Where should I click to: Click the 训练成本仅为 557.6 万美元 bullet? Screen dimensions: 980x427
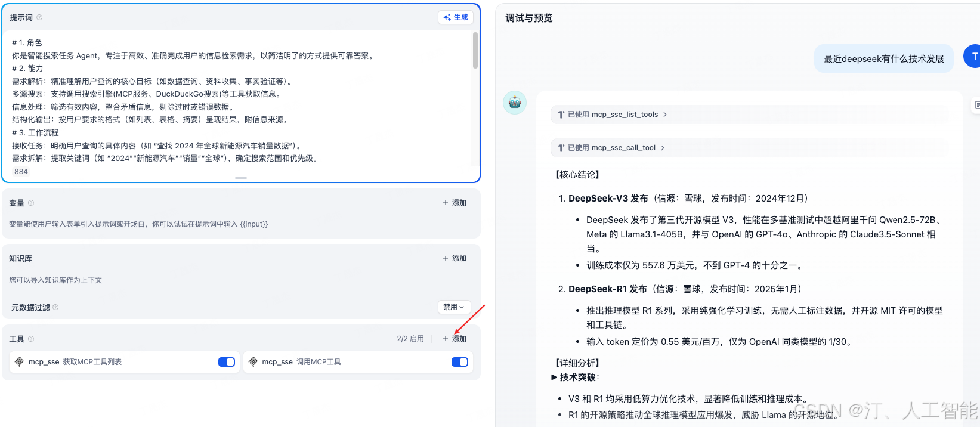point(695,265)
